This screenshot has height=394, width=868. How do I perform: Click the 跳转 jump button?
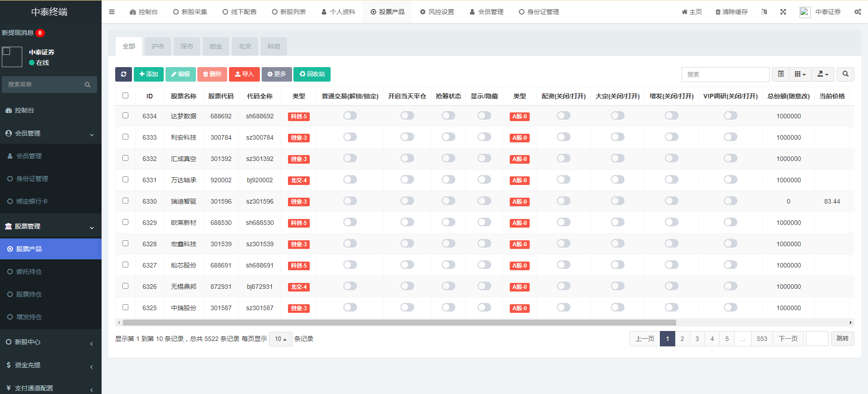(x=843, y=339)
